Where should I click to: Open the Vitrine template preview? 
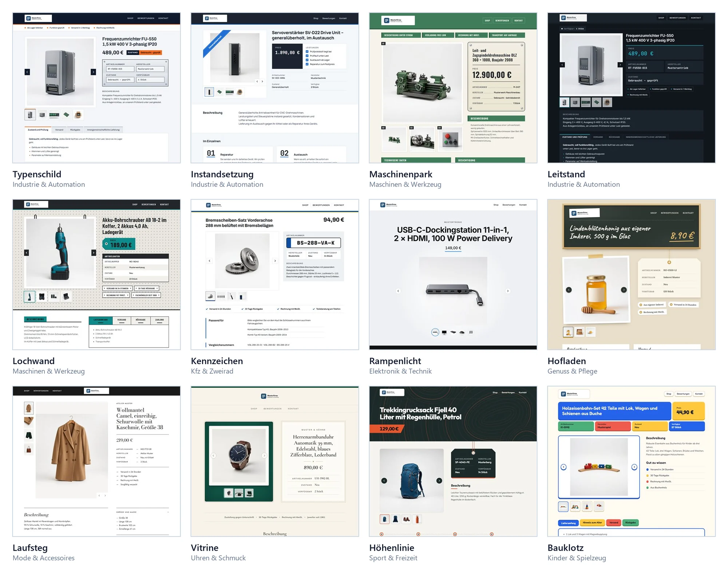pyautogui.click(x=275, y=461)
